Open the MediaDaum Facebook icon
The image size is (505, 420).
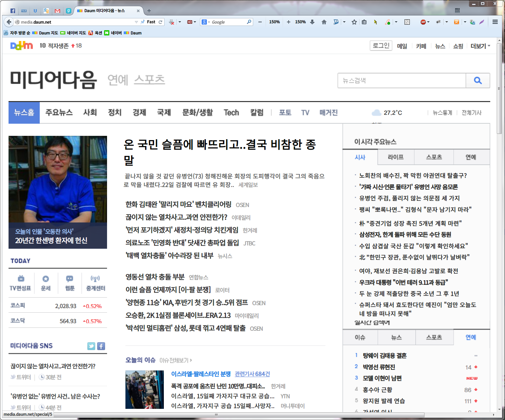(101, 346)
